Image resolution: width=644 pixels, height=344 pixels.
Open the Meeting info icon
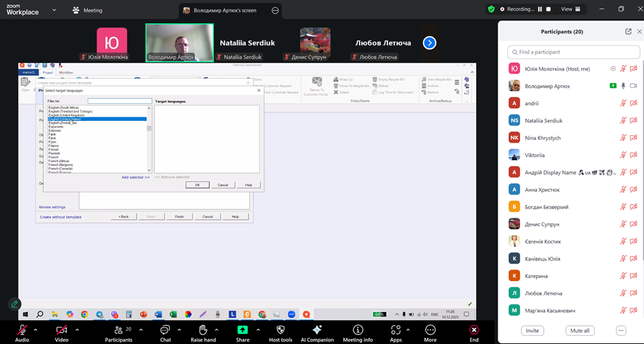358,330
